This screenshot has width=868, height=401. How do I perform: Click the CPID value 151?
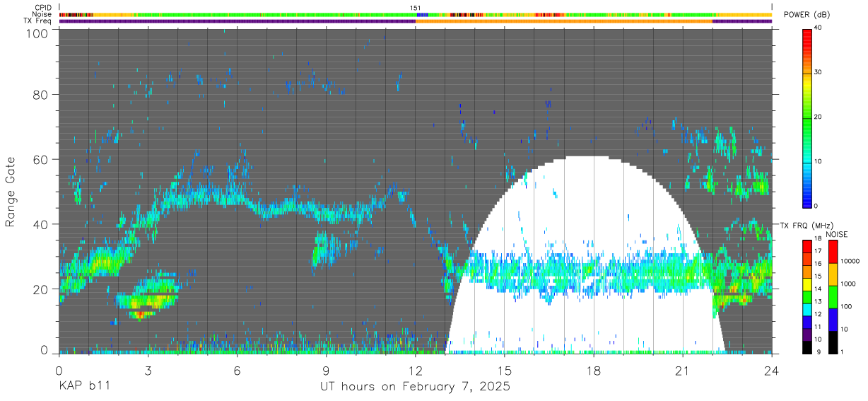[416, 8]
